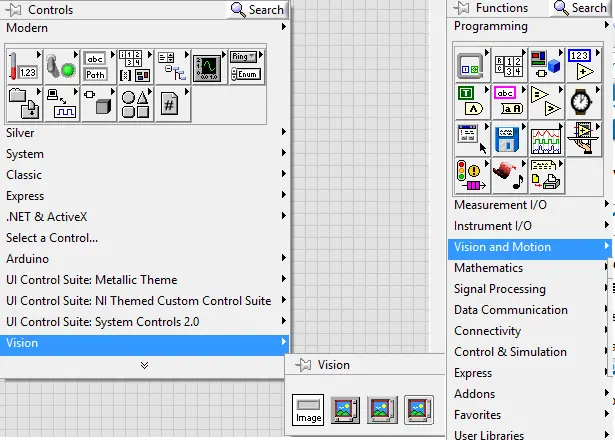The width and height of the screenshot is (615, 440).
Task: Pin the Functions palette with thumbtack
Action: point(462,8)
